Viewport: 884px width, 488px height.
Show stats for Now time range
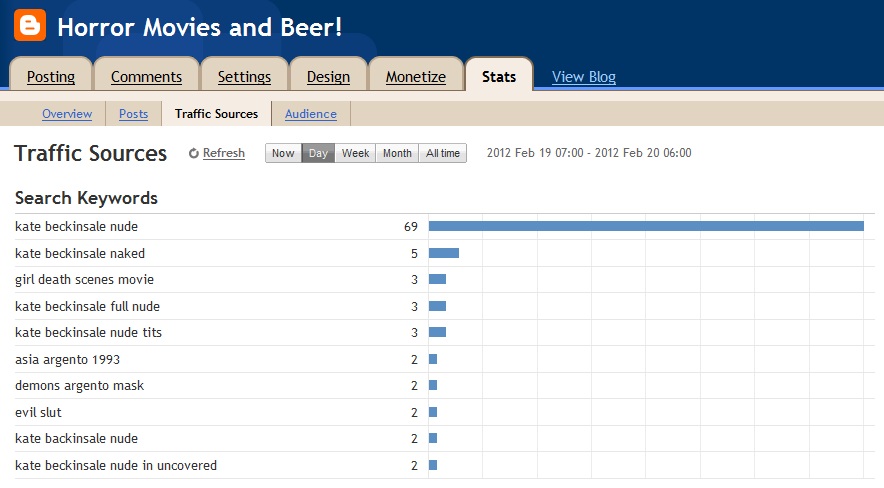pyautogui.click(x=283, y=153)
